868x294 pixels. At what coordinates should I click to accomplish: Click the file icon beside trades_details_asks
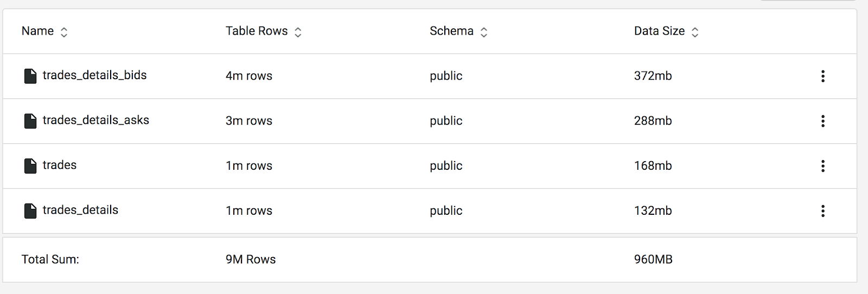tap(30, 121)
